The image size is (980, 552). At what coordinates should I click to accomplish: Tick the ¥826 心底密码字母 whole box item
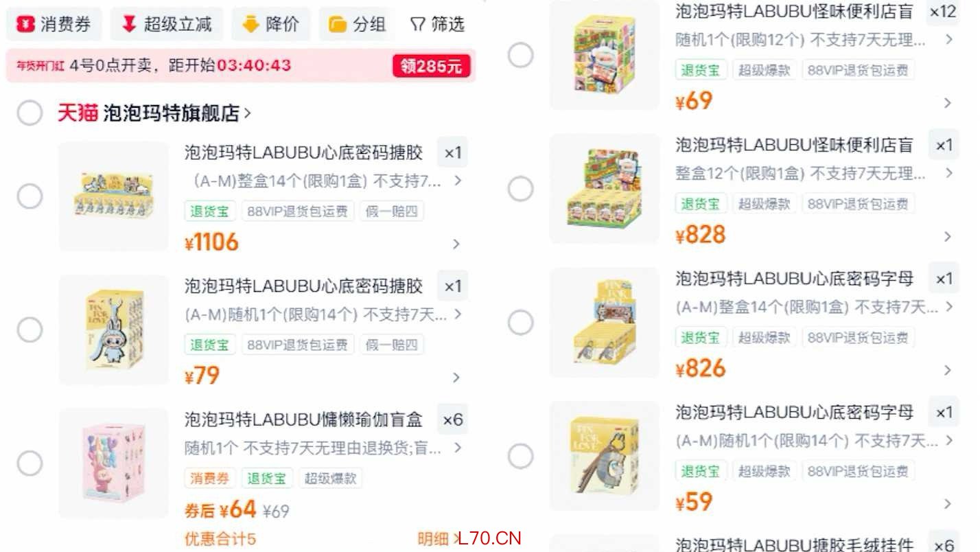tap(521, 322)
